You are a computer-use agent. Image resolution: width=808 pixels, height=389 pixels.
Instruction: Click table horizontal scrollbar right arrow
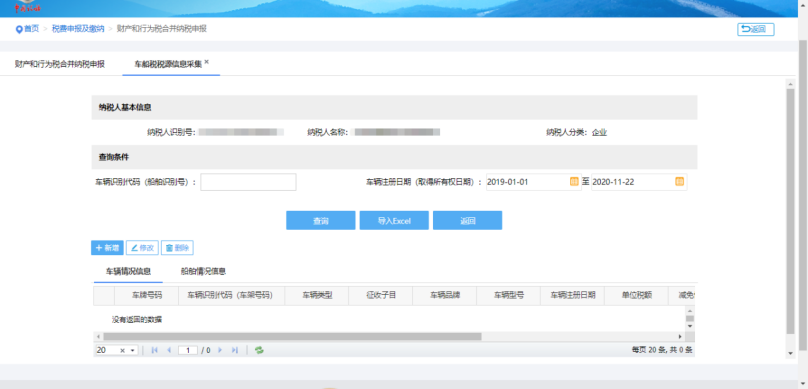(680, 336)
